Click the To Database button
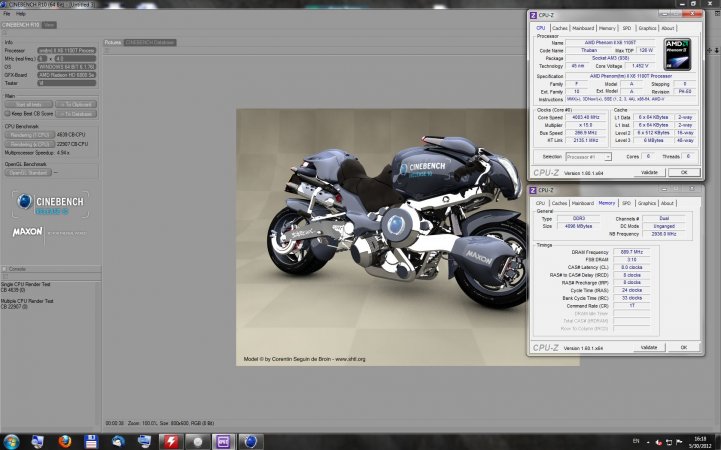Screen dimensions: 721x450 (76, 114)
